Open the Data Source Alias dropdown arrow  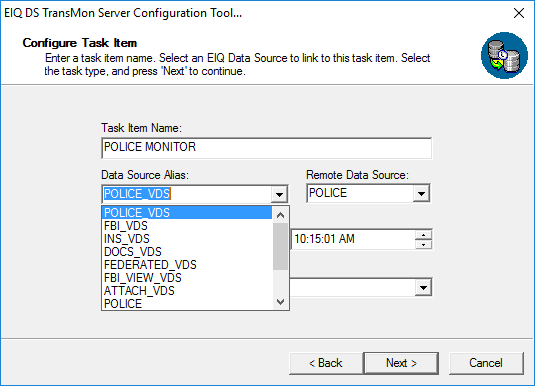(279, 195)
